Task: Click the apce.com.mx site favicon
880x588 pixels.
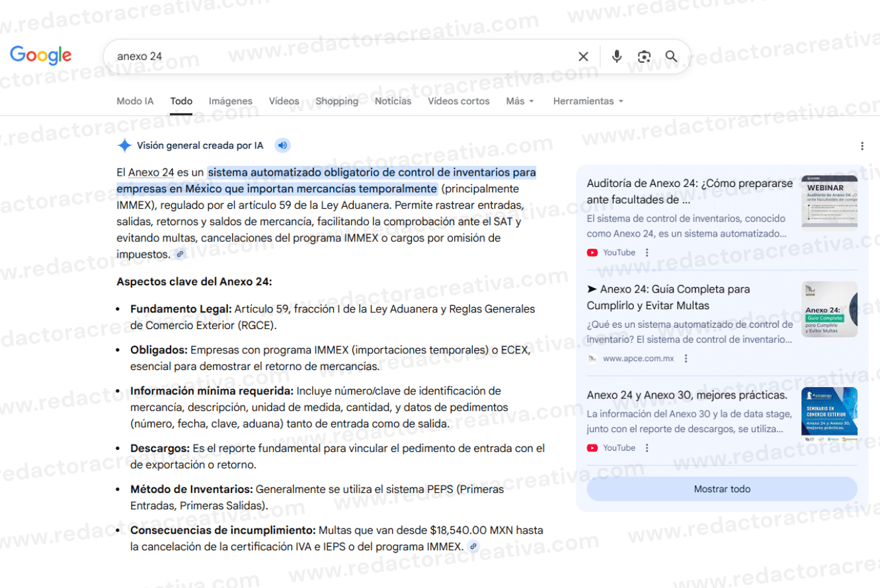Action: click(x=592, y=359)
